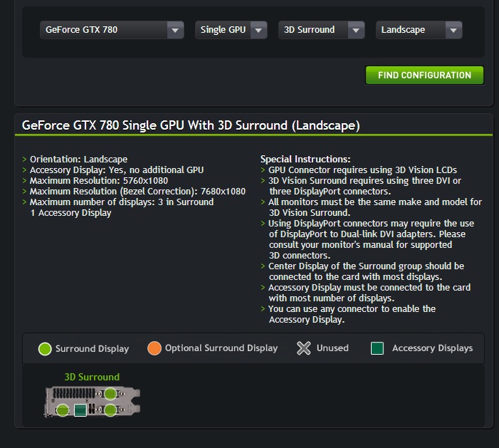Image resolution: width=499 pixels, height=448 pixels.
Task: Click Accessory Display: Yes, no additional GPU
Action: click(117, 170)
